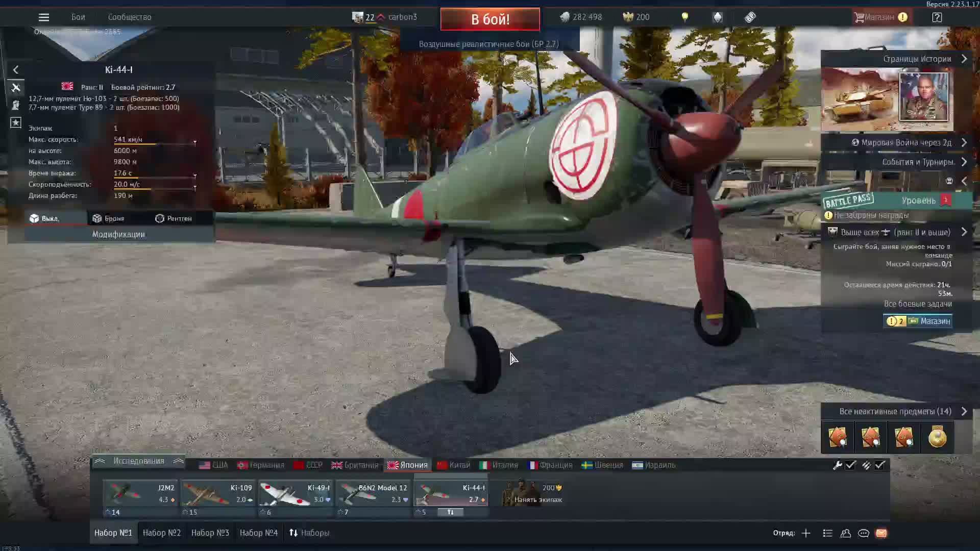Image resolution: width=980 pixels, height=551 pixels.
Task: Expand the Страницы Истории panel
Action: click(964, 59)
